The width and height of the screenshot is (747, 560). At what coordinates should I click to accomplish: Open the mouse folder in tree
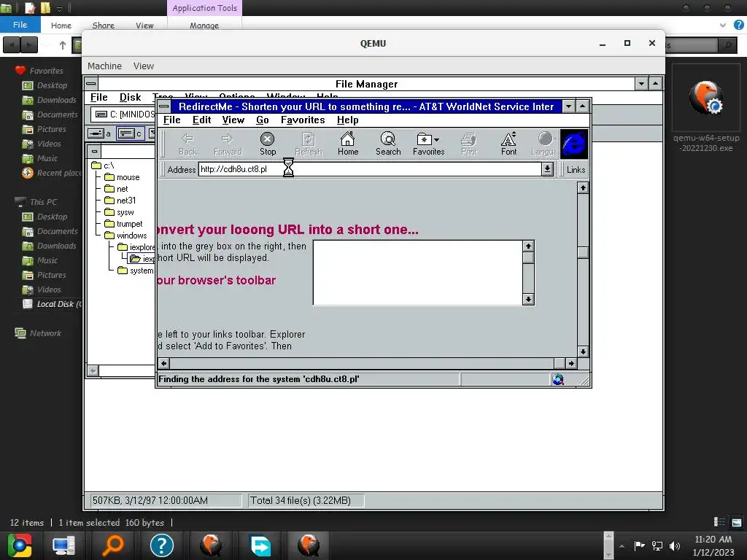pyautogui.click(x=123, y=177)
